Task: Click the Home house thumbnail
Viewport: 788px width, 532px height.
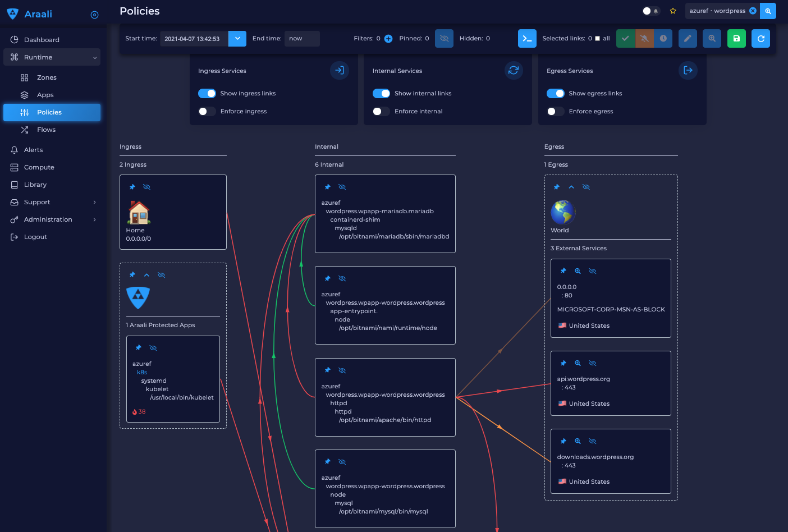Action: coord(139,213)
